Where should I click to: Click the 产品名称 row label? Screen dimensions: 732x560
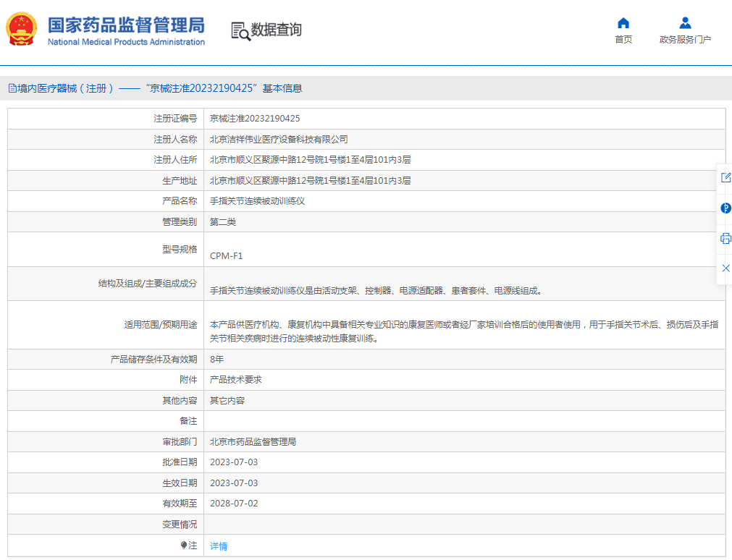coord(180,201)
